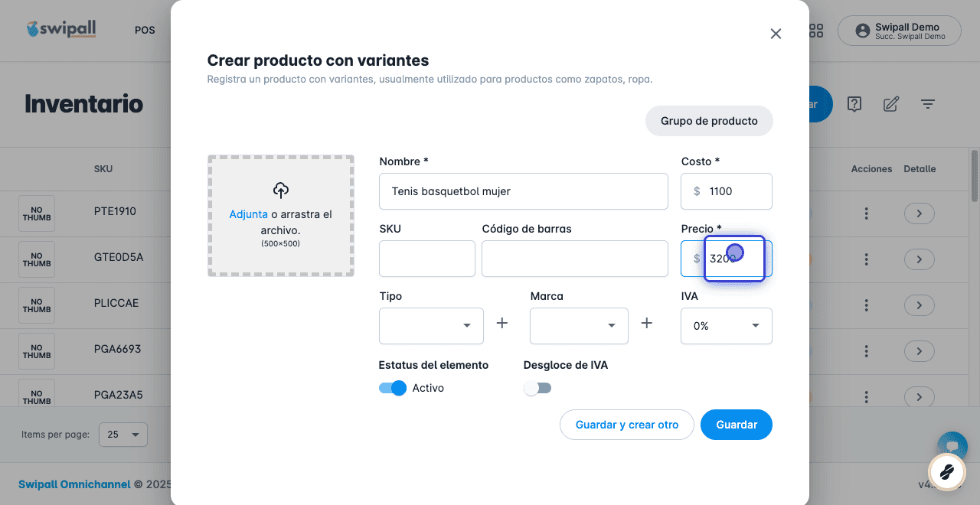Viewport: 980px width, 505px height.
Task: Open the IVA 0% dropdown
Action: click(727, 326)
